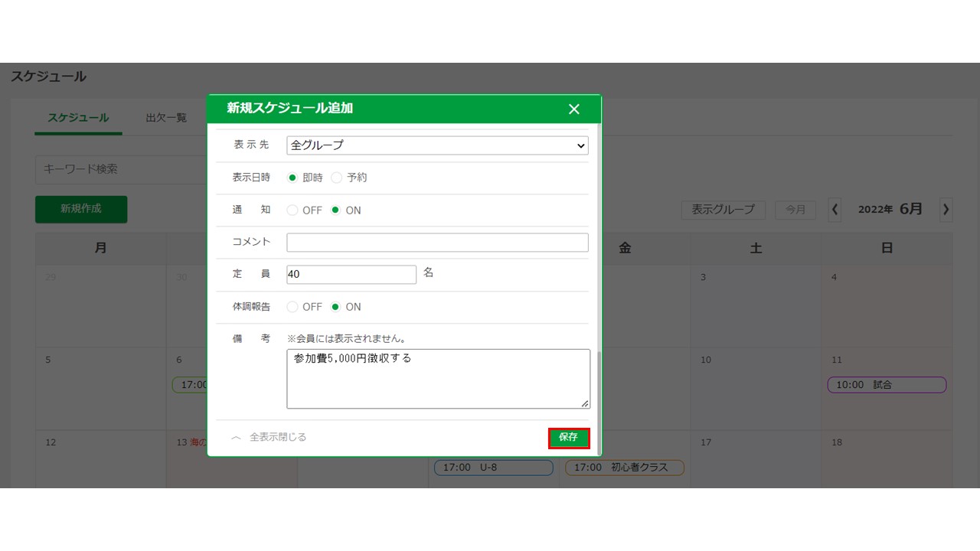Switch to the 出欠一覧 tab
Viewport: 980px width, 551px height.
pyautogui.click(x=166, y=118)
